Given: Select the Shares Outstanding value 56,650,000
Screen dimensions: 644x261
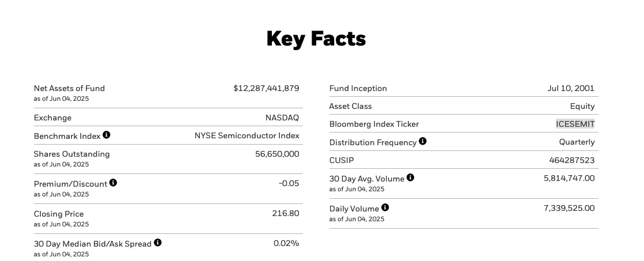Looking at the screenshot, I should pos(277,154).
